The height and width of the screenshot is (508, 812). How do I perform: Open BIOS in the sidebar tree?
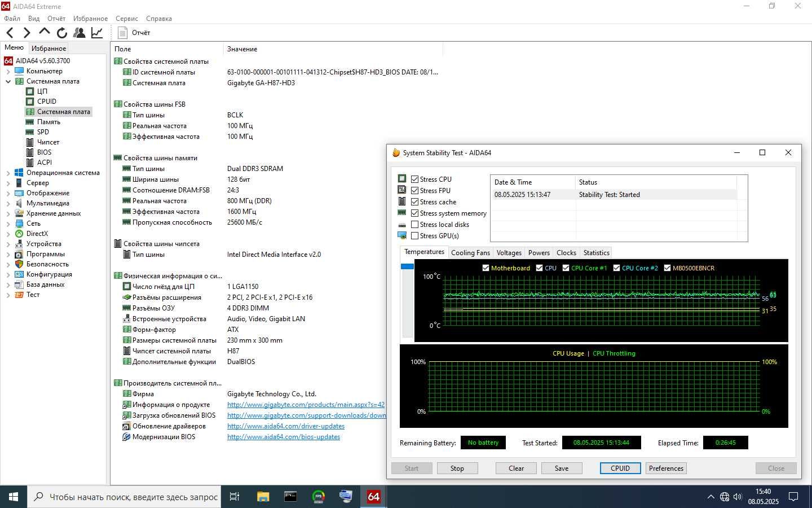tap(44, 152)
